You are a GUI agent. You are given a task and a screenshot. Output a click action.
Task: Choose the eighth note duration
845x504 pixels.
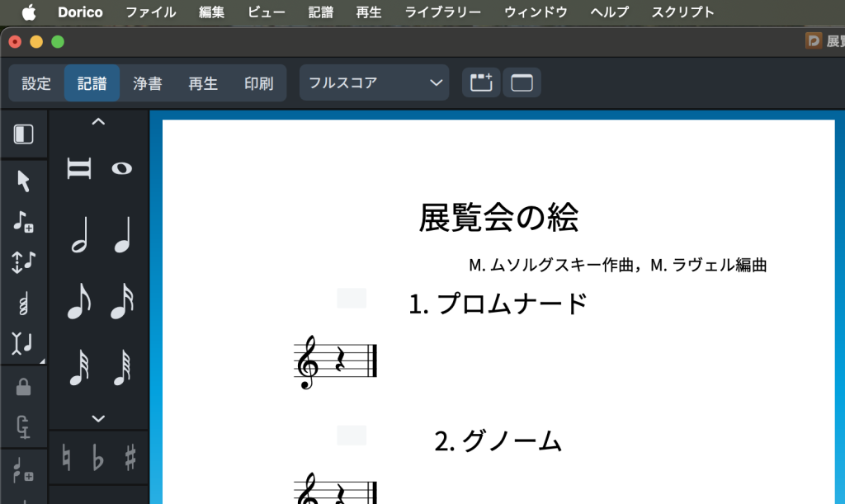[x=79, y=300]
